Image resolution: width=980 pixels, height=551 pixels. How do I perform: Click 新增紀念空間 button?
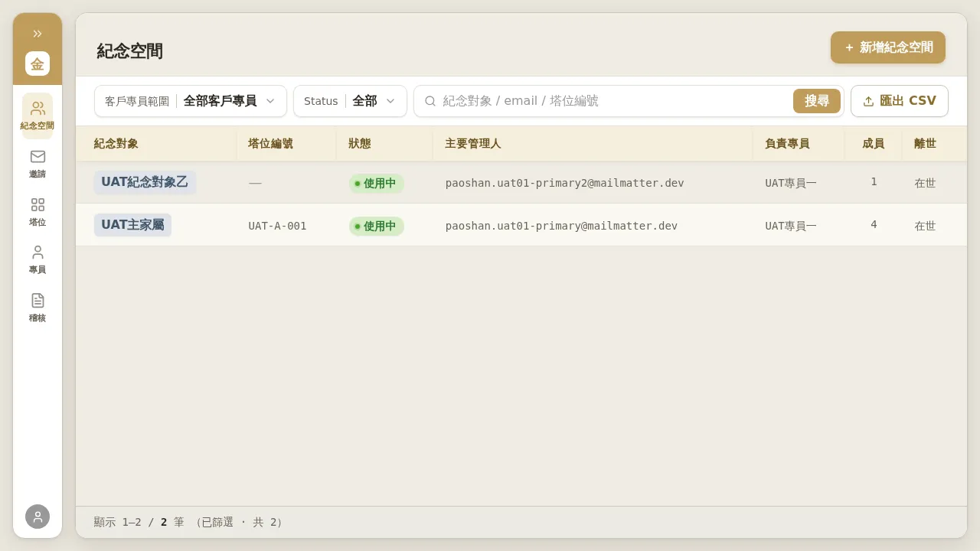(888, 47)
